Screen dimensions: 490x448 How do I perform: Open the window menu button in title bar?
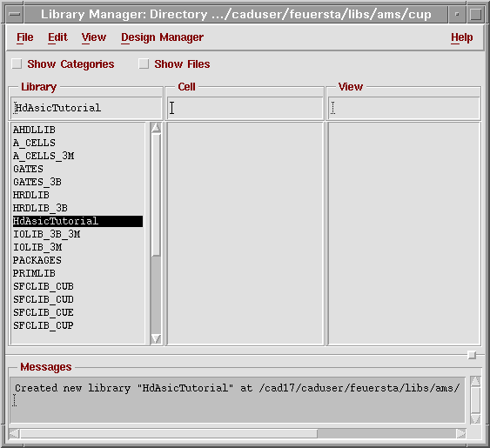click(x=15, y=15)
